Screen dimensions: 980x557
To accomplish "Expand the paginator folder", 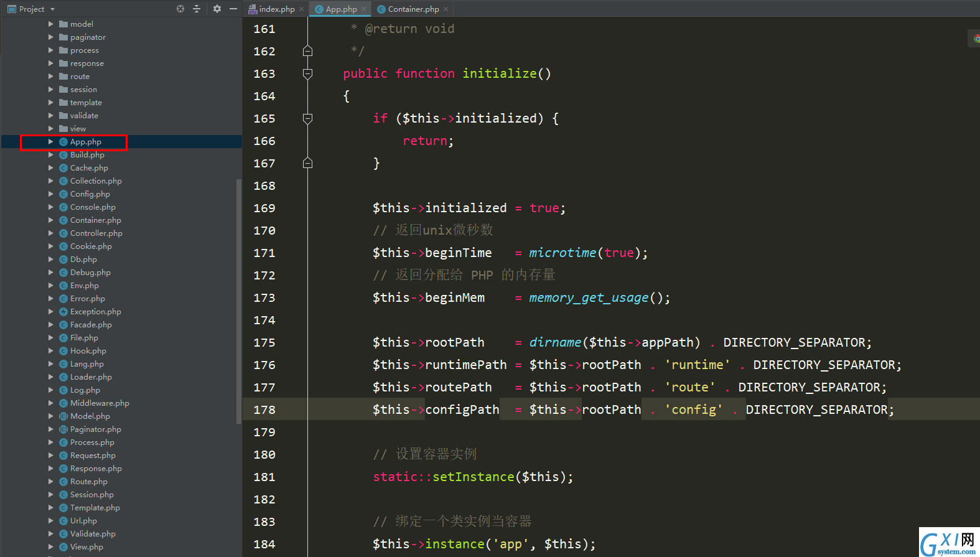I will point(51,37).
